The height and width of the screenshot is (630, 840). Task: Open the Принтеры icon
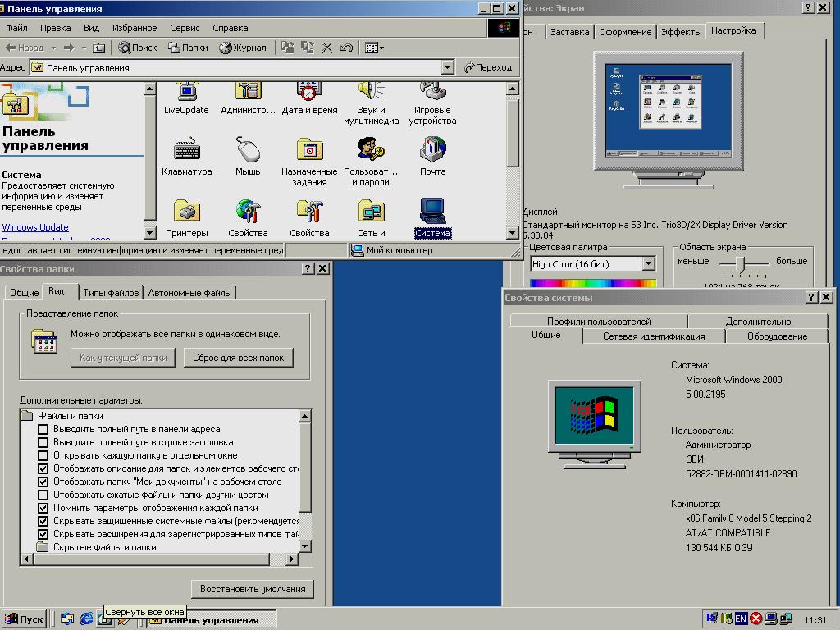(x=186, y=218)
